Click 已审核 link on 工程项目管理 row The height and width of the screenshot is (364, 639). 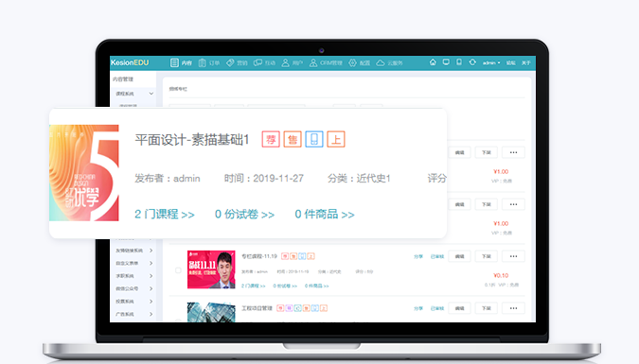437,308
